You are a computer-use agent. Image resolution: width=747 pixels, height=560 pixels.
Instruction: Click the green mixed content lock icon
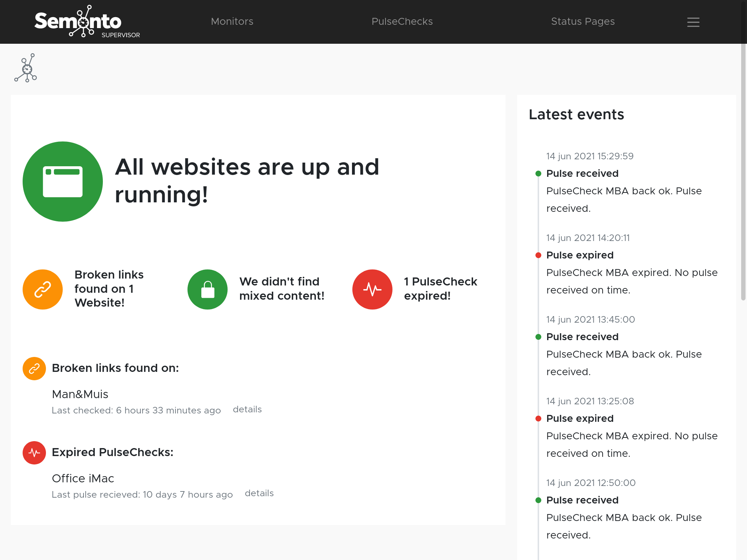tap(208, 289)
